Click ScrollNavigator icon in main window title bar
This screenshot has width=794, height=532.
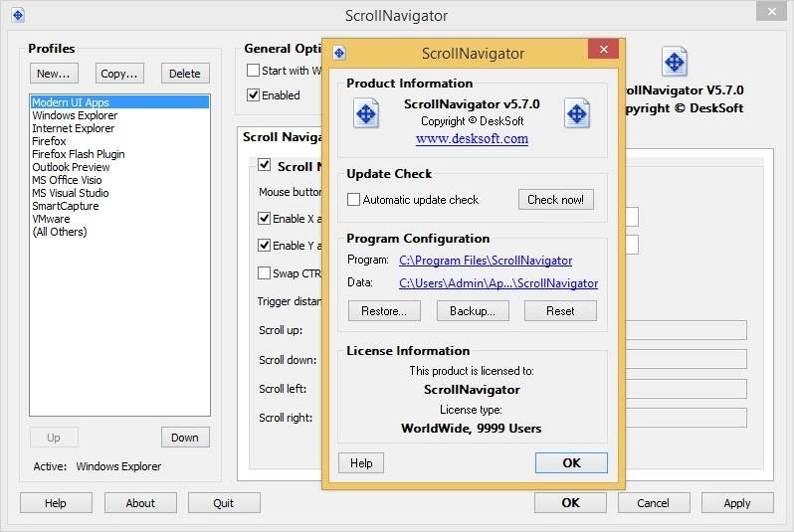[x=18, y=15]
